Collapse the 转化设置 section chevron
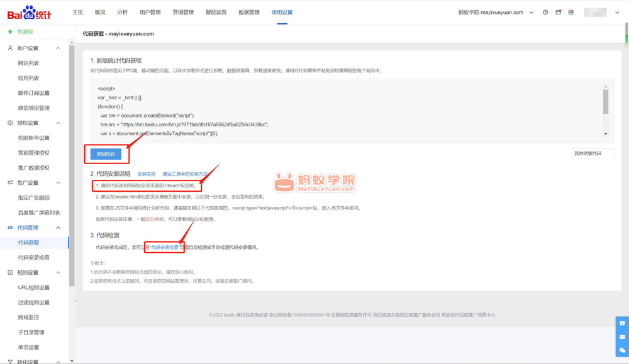The height and width of the screenshot is (364, 629). coord(58,361)
